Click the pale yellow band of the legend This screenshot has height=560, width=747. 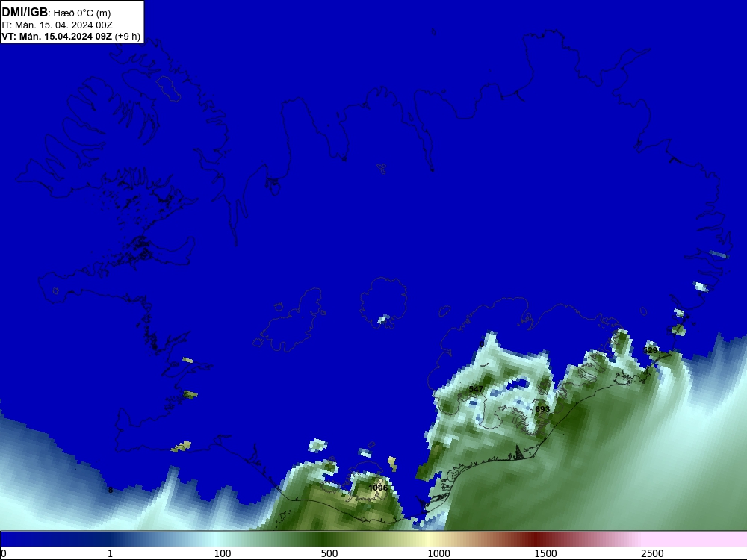[x=429, y=539]
